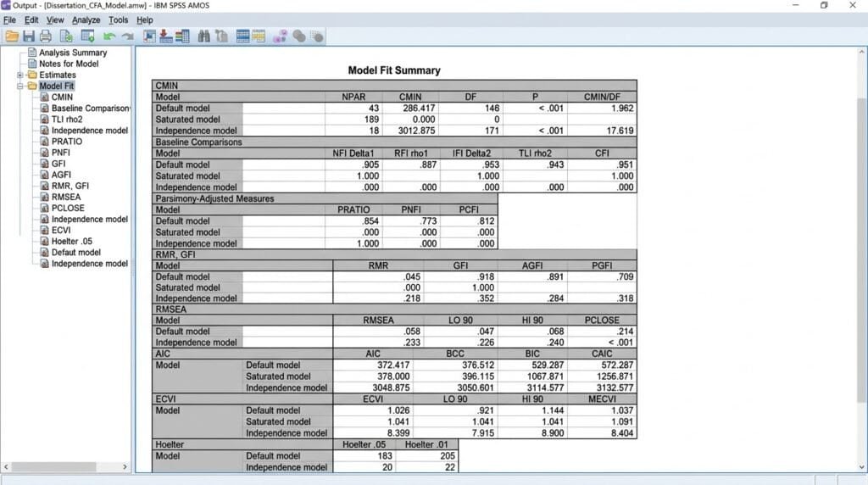The height and width of the screenshot is (485, 868).
Task: Open the Print Preview toolbar icon
Action: 66,36
